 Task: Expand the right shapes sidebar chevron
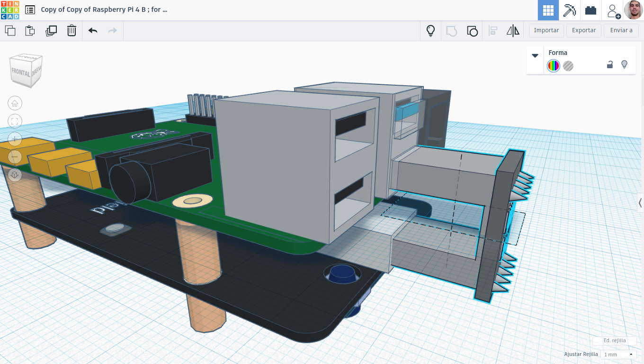tap(640, 203)
